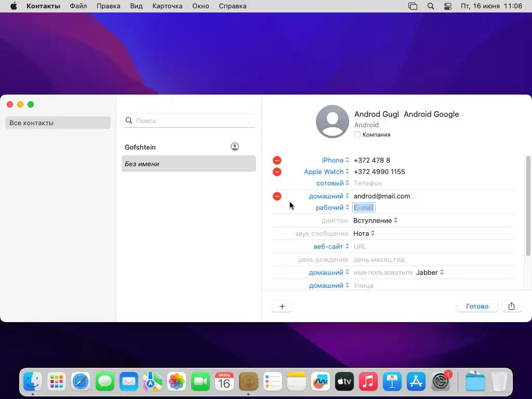This screenshot has width=532, height=399.
Task: Open Trash from the Dock
Action: click(x=499, y=381)
